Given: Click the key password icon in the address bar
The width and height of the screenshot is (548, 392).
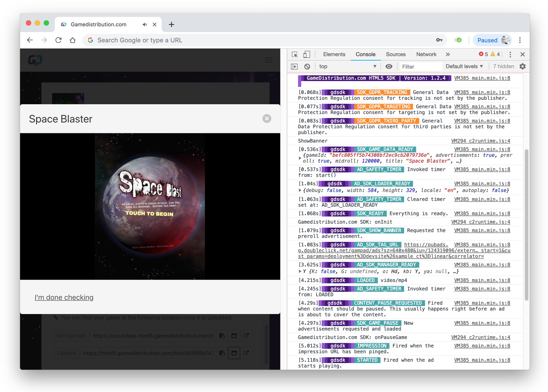Looking at the screenshot, I should click(439, 40).
